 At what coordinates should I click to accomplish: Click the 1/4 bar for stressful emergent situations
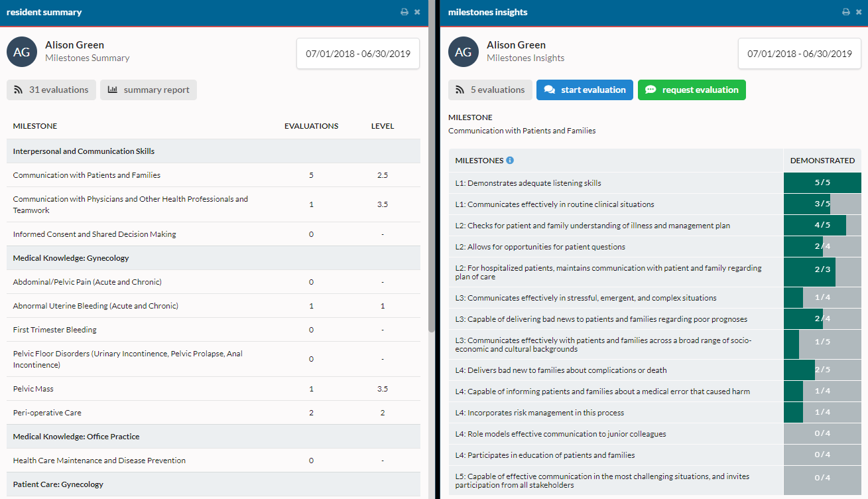point(822,297)
